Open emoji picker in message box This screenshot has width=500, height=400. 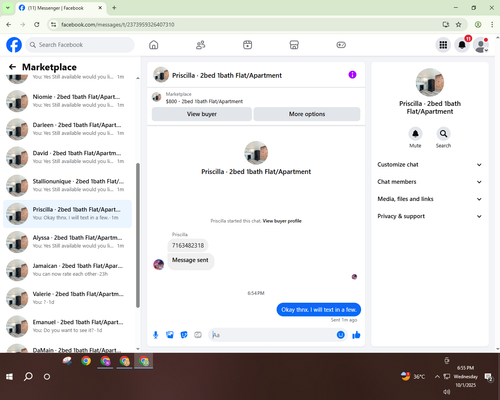(x=340, y=335)
